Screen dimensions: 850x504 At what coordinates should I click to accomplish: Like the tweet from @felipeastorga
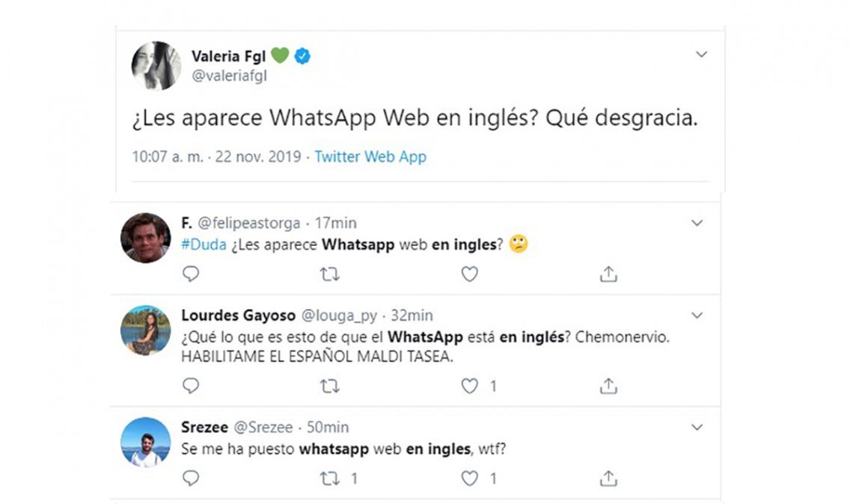pyautogui.click(x=469, y=274)
